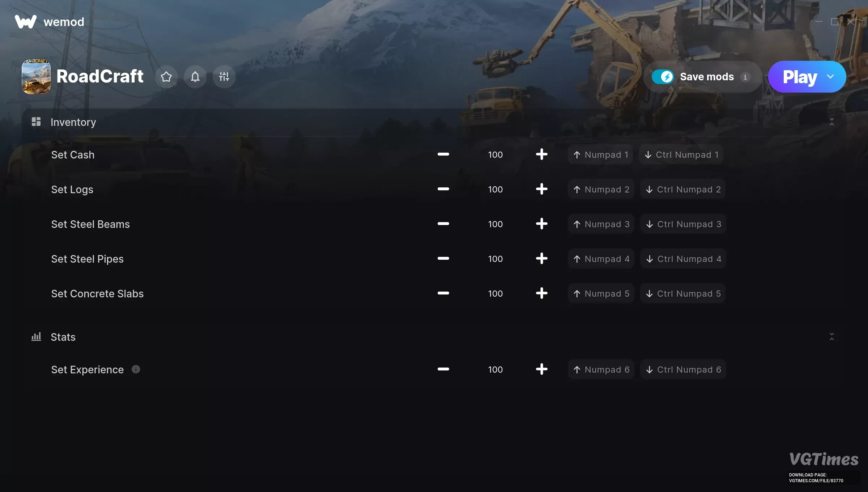Screen dimensions: 868x492
Task: Open notifications bell for RoadCraft
Action: tap(195, 77)
